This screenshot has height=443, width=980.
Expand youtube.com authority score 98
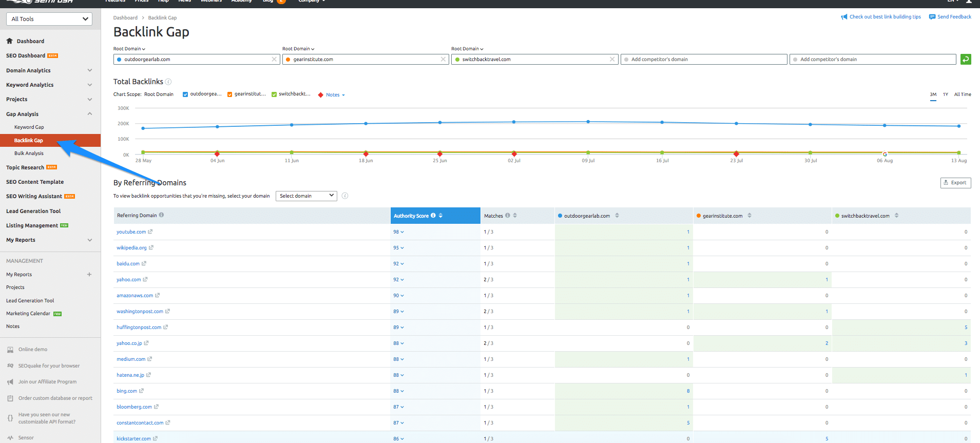(x=399, y=232)
